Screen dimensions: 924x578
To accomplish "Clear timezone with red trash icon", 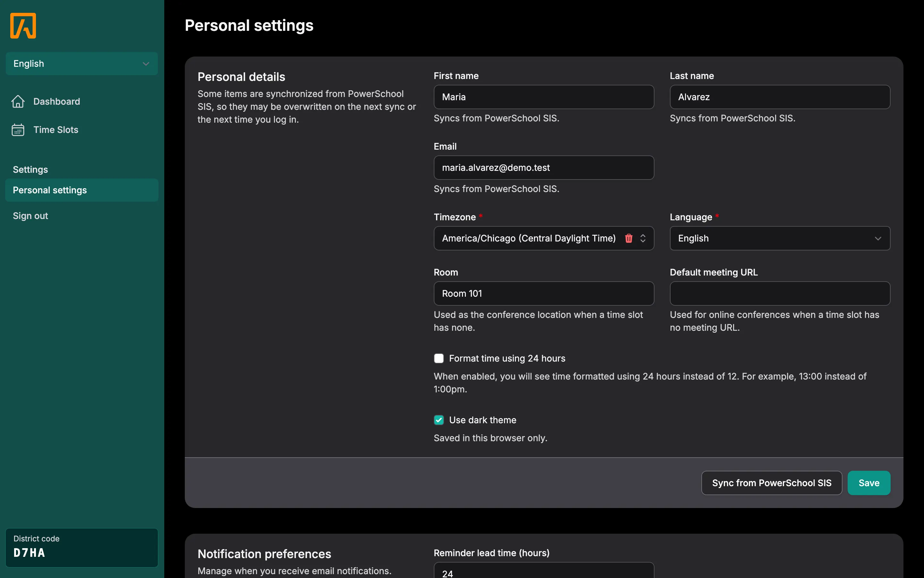I will click(629, 238).
